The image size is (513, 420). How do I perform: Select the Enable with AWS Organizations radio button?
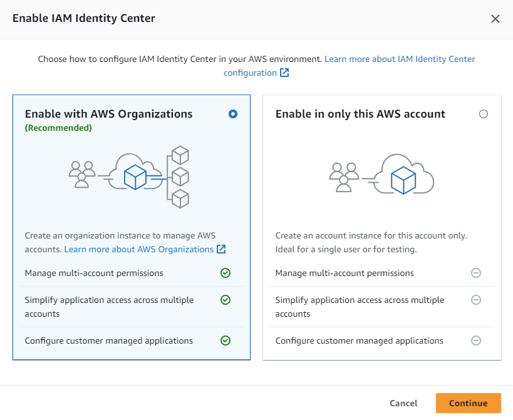[232, 114]
